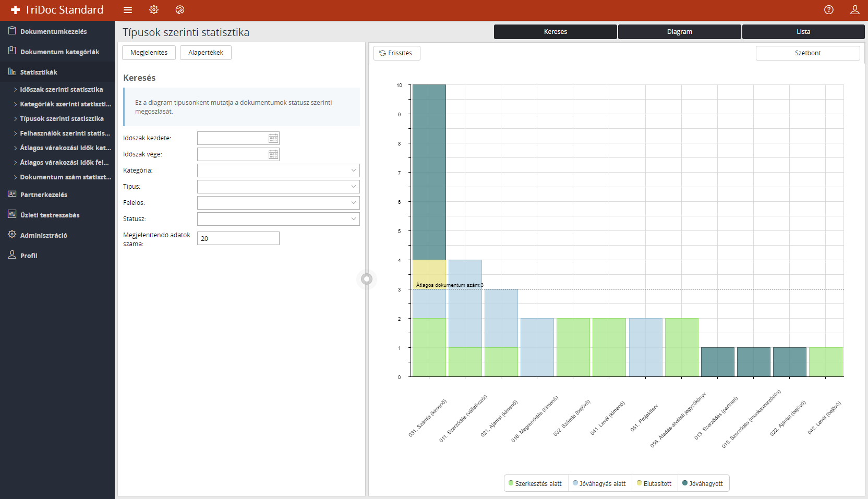Toggle Jóváhagyott legend series
868x499 pixels.
pos(703,483)
